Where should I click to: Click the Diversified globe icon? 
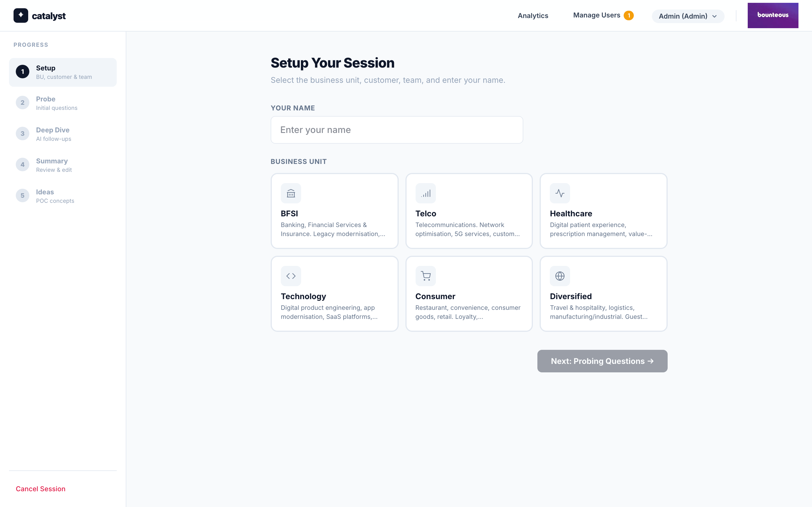[x=560, y=276]
